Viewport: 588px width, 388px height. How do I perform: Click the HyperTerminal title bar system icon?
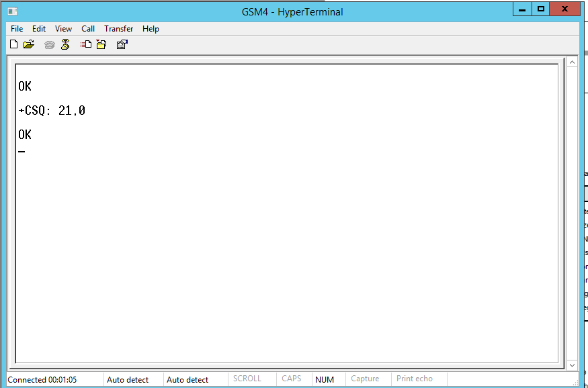[13, 11]
